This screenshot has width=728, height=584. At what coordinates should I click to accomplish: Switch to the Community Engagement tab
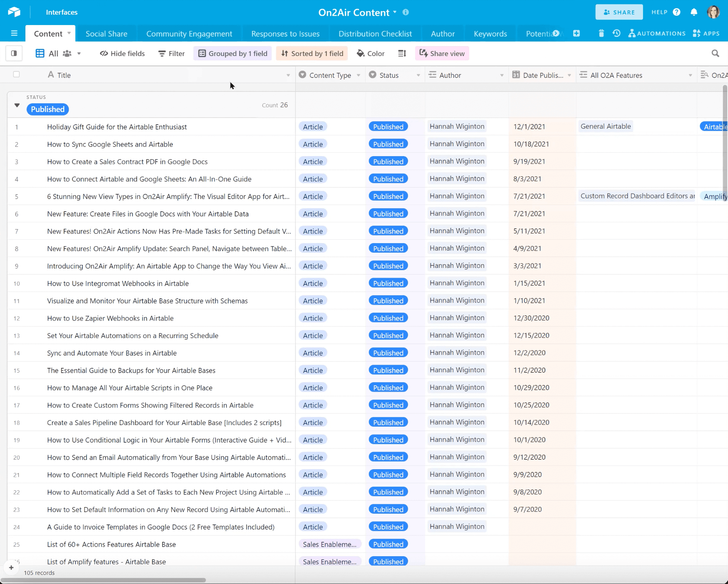click(189, 33)
